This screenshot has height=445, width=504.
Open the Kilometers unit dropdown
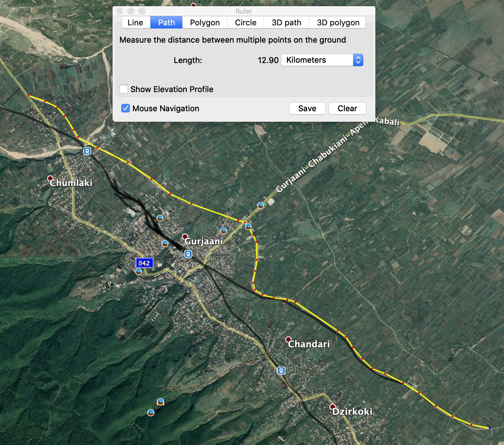point(322,60)
